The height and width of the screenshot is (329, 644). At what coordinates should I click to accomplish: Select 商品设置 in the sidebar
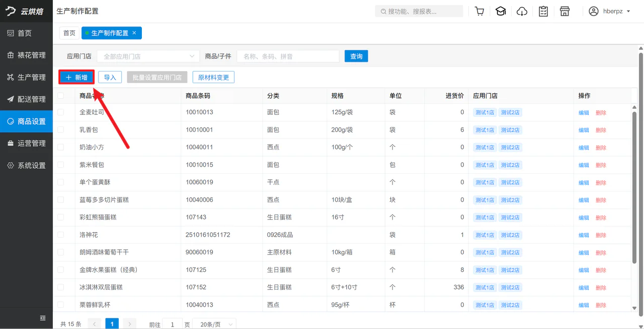coord(26,121)
